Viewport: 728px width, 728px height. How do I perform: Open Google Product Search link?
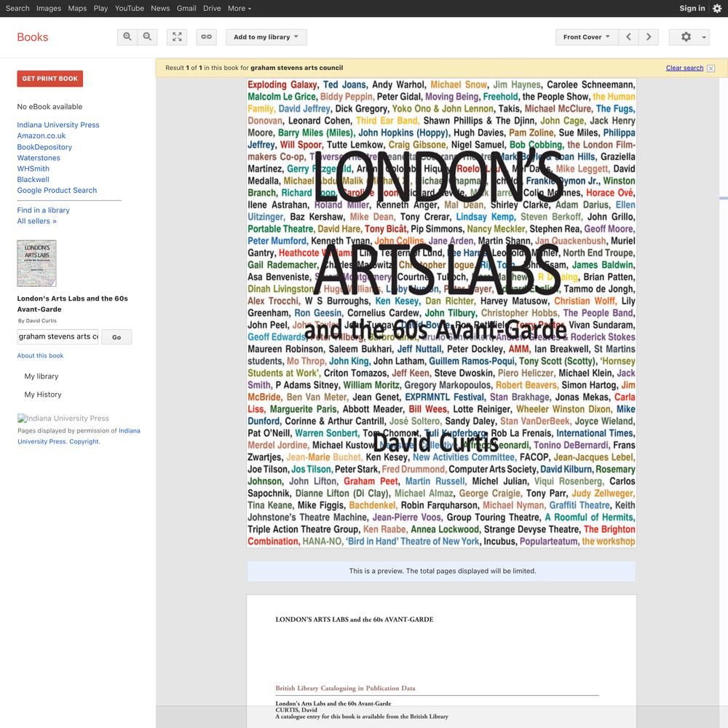pos(57,190)
